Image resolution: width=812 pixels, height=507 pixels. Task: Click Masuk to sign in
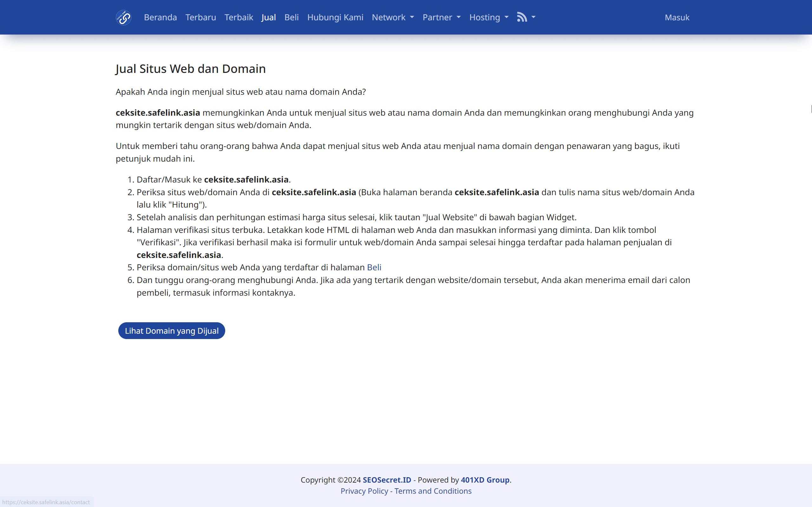pyautogui.click(x=677, y=17)
